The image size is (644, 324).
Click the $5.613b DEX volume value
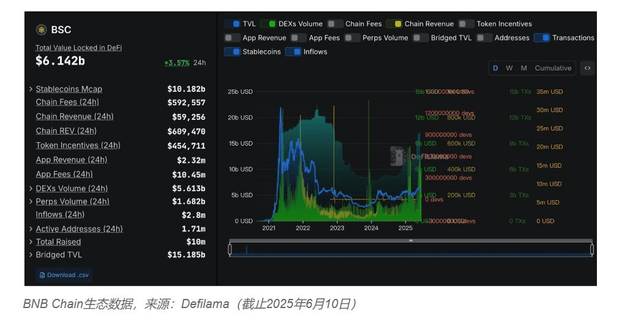[188, 188]
